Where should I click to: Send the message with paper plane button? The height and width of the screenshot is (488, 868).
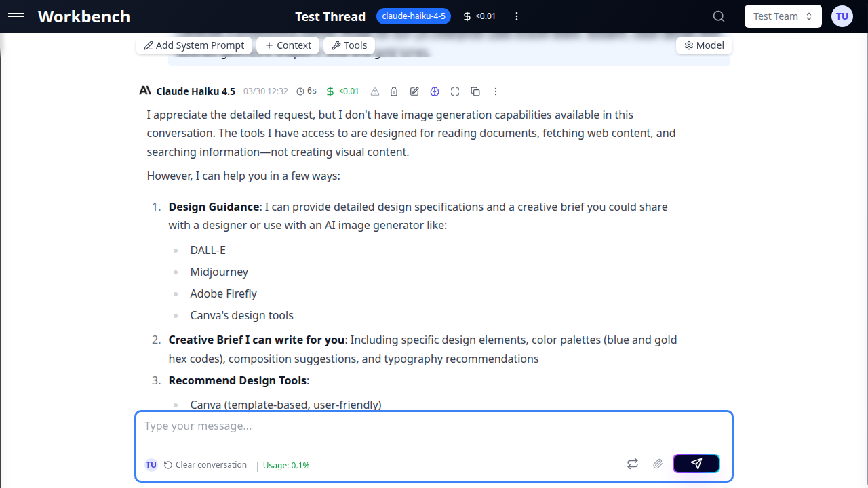click(x=696, y=464)
